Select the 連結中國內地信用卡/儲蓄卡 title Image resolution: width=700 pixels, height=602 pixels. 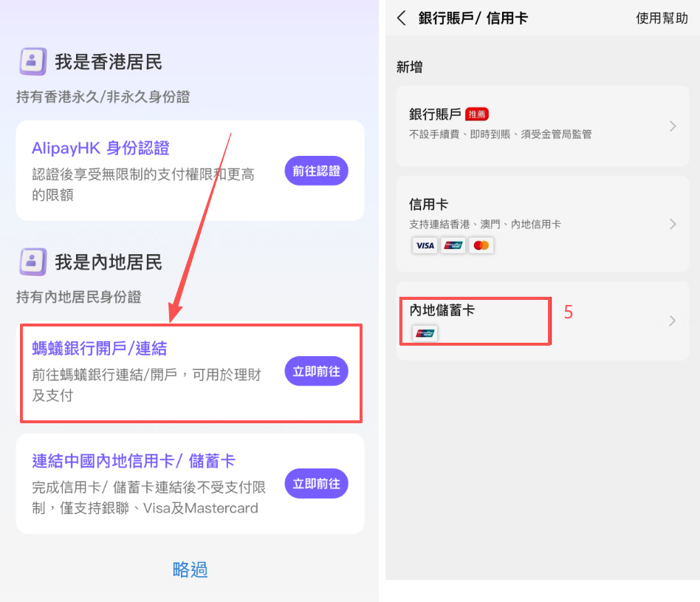134,461
